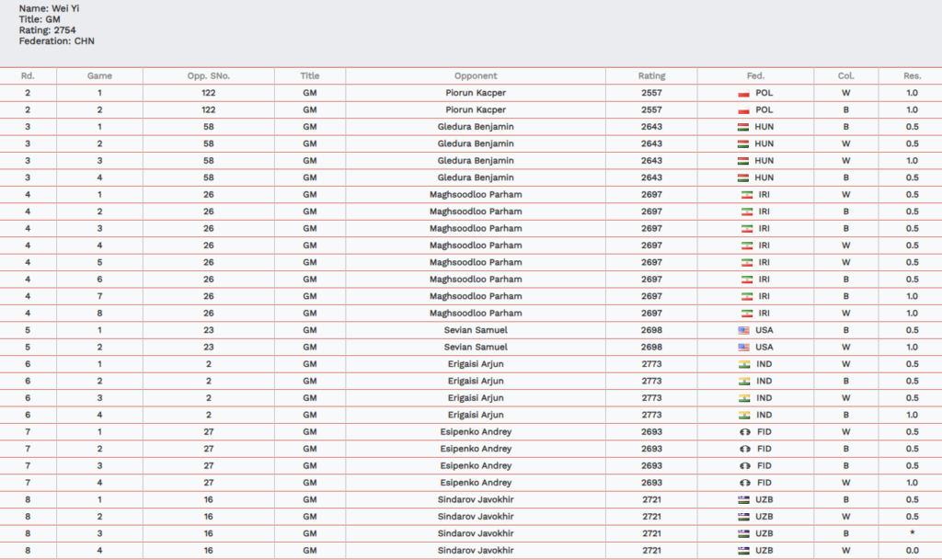Click the Hungary flag in round 3 game 1
This screenshot has width=942, height=560.
[743, 127]
